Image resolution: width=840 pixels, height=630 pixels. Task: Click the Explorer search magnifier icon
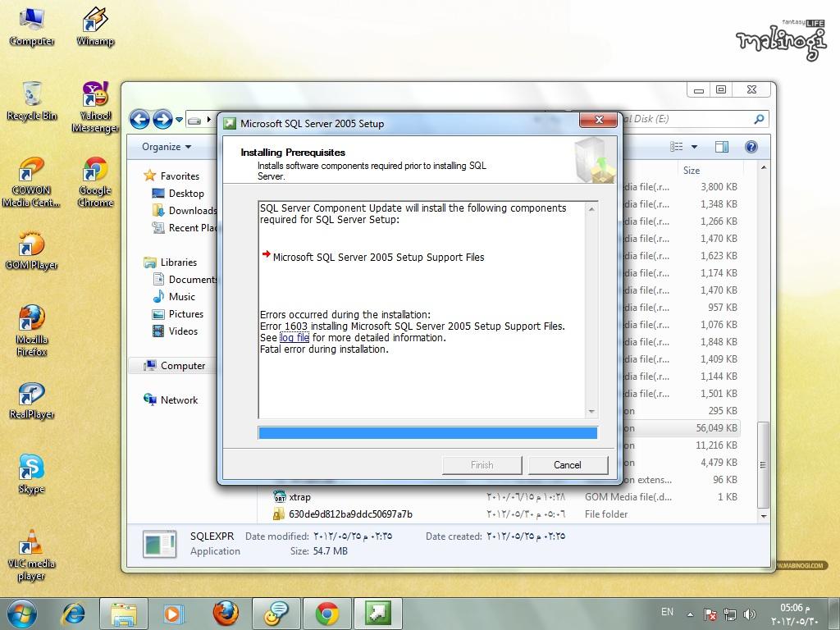(x=759, y=119)
